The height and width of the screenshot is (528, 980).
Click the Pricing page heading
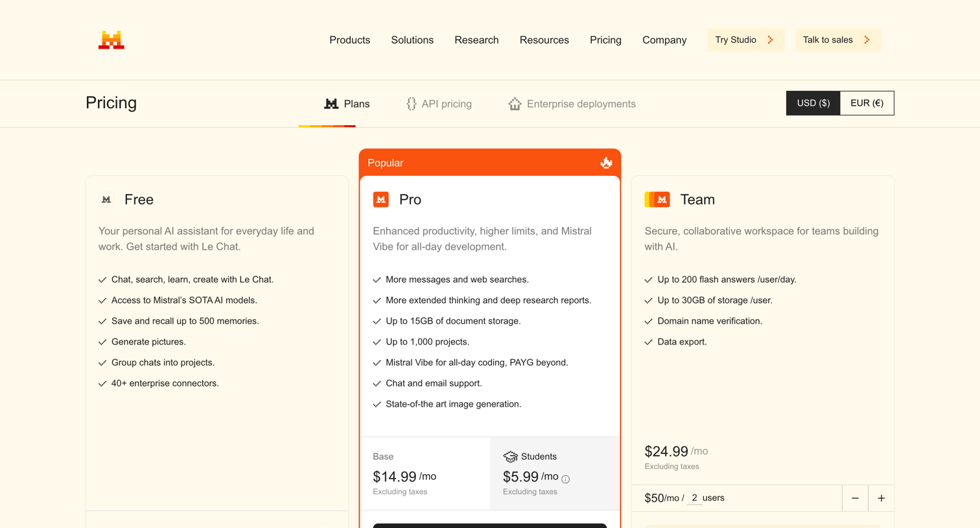111,102
